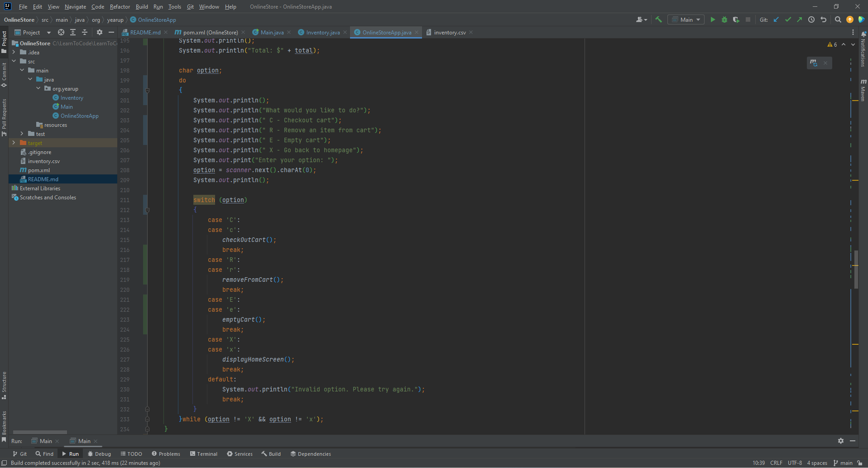This screenshot has height=468, width=868.
Task: Toggle the Structure side panel
Action: [4, 385]
